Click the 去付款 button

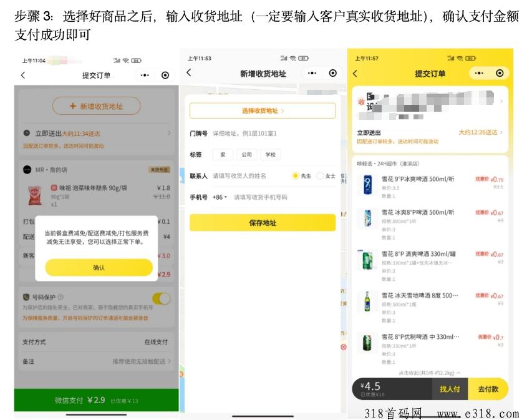488,389
